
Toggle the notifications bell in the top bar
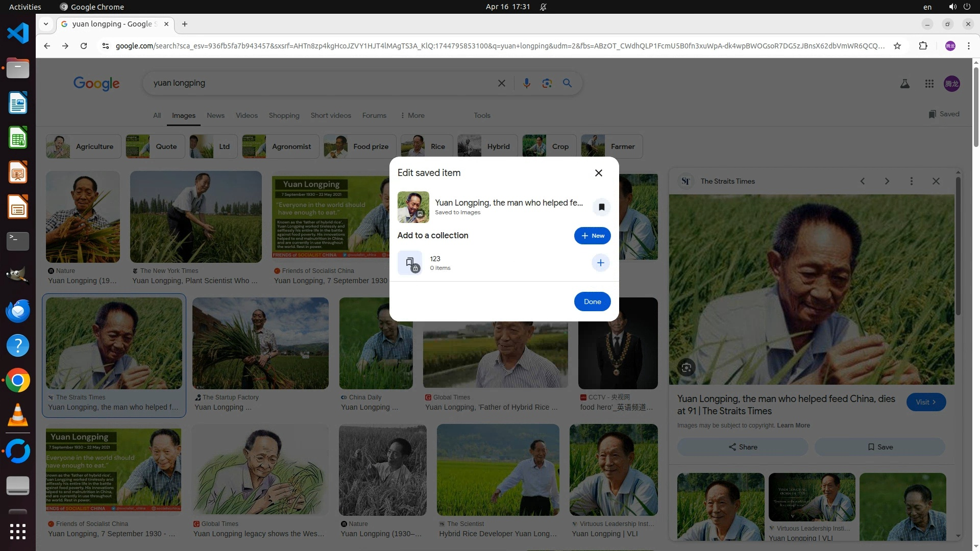(x=543, y=7)
